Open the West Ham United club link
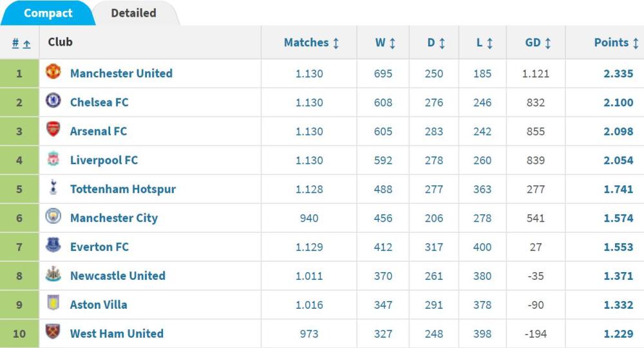Viewport: 644px width, 348px height. point(117,334)
